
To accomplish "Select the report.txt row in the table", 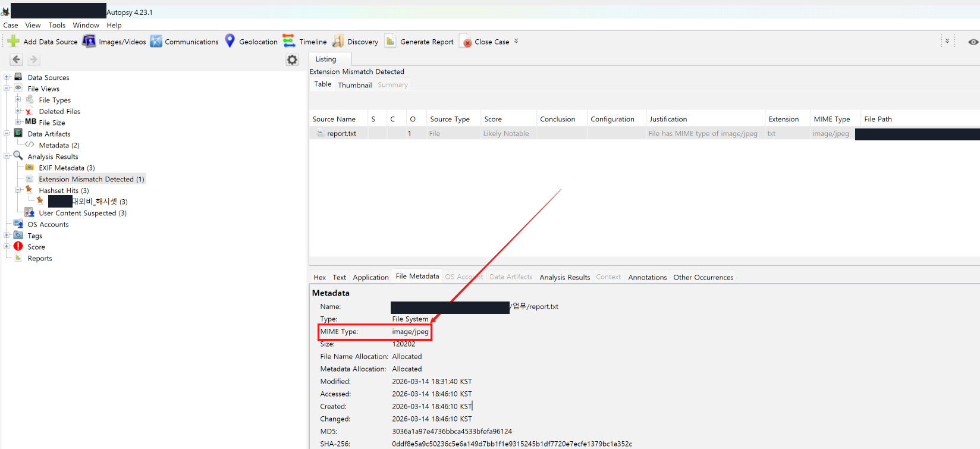I will 645,133.
